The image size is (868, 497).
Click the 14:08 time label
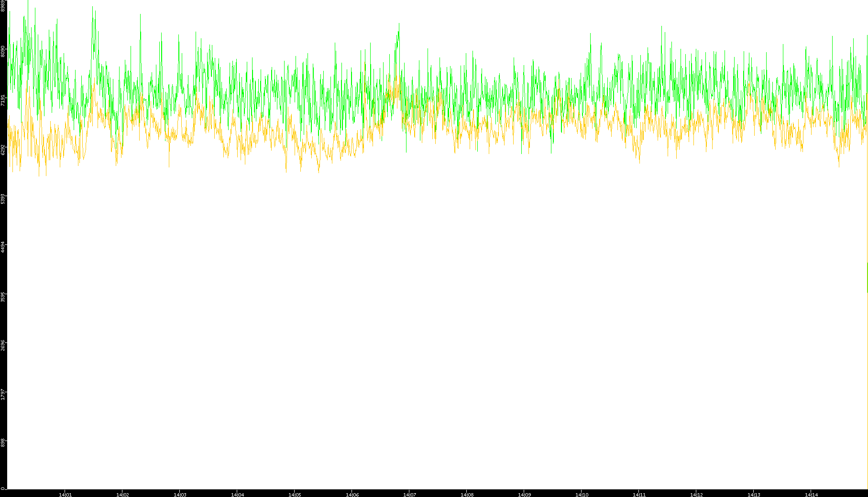[x=467, y=495]
